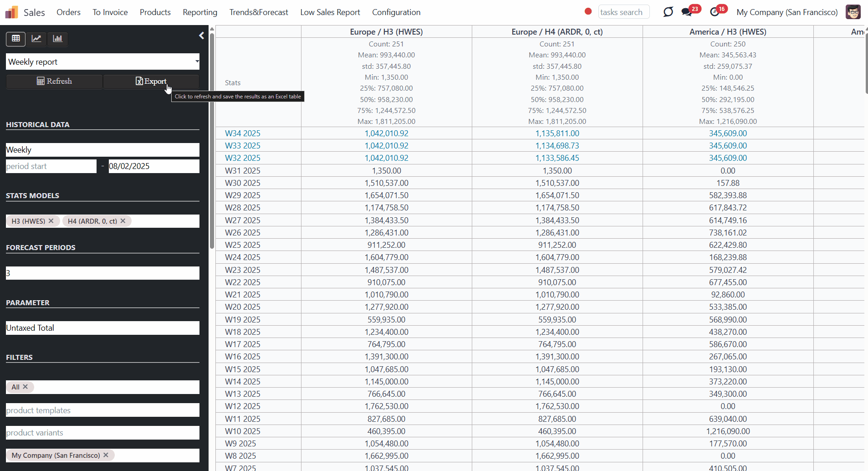Open the Products menu
This screenshot has width=868, height=471.
point(155,12)
